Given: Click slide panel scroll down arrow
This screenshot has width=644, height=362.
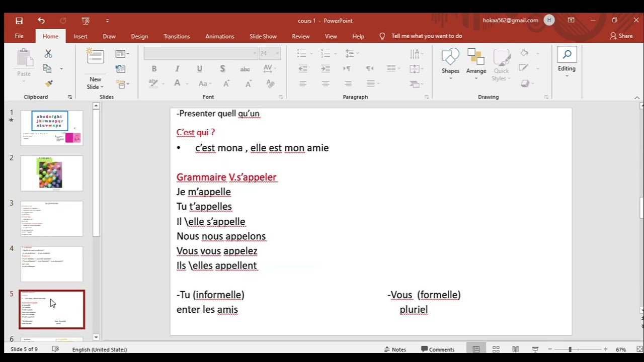Looking at the screenshot, I should tap(96, 337).
